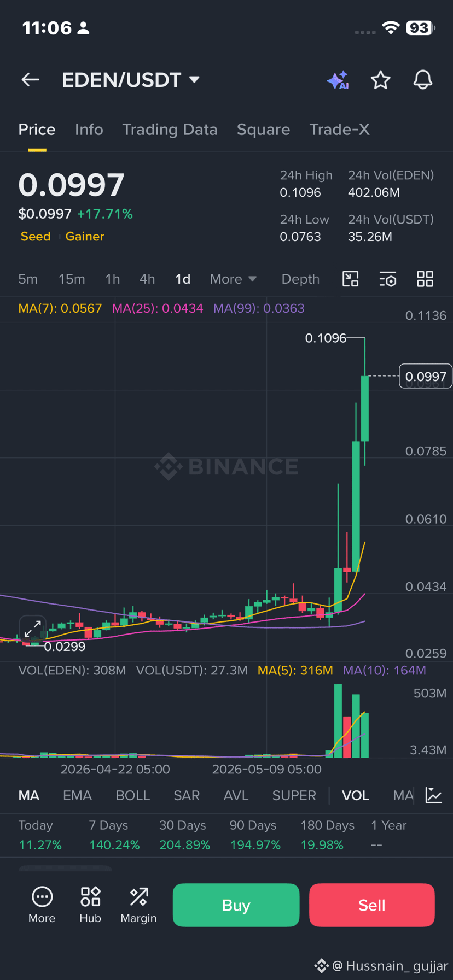
Task: Tap the MA(10): 164M volume label
Action: pos(385,670)
